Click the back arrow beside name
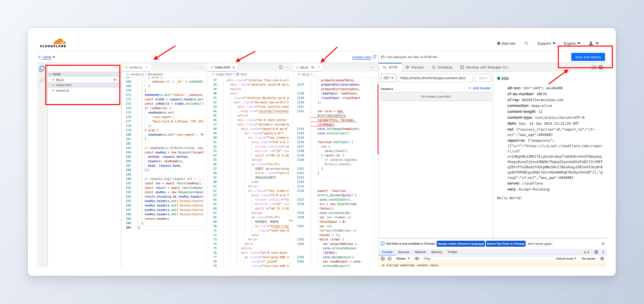 40,57
